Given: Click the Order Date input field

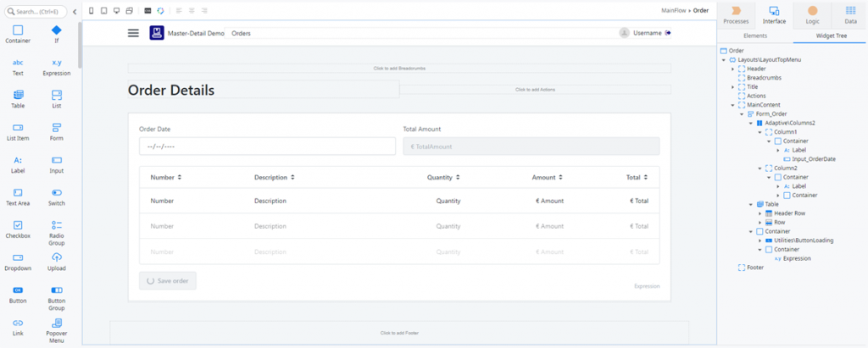Looking at the screenshot, I should pos(267,146).
